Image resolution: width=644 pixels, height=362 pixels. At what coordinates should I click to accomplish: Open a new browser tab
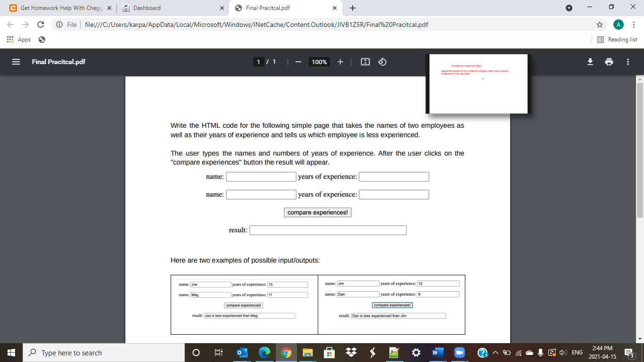tap(353, 8)
